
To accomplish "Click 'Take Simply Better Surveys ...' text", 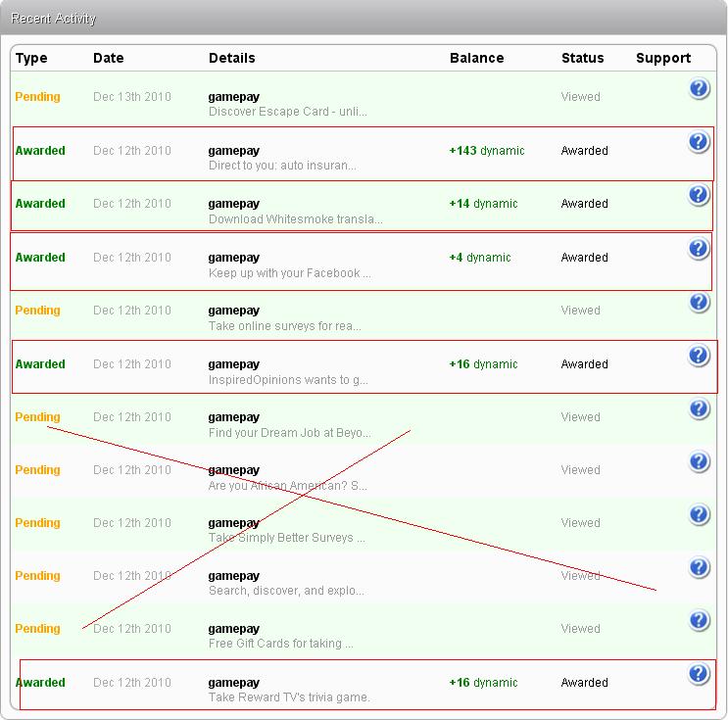I will pyautogui.click(x=287, y=538).
